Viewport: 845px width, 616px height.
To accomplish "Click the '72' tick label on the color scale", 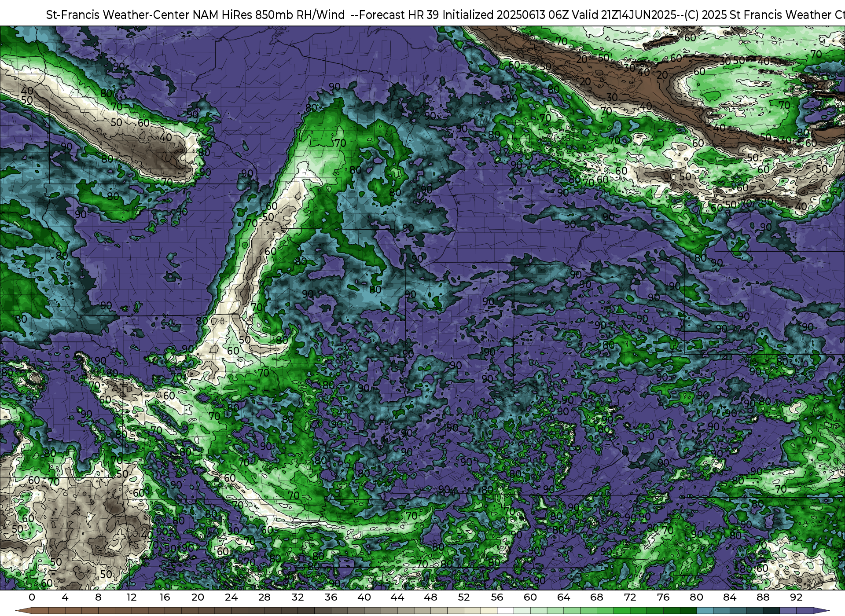I will point(630,597).
